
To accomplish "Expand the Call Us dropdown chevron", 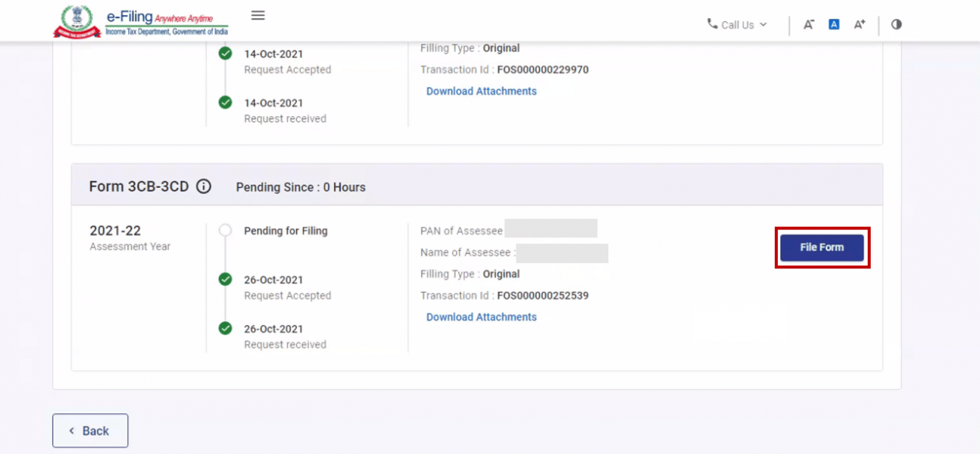I will click(x=763, y=25).
